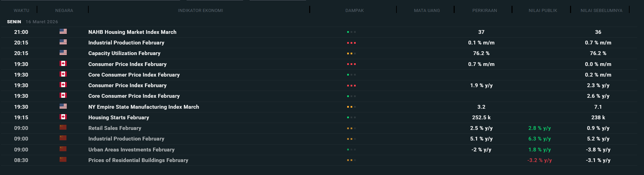Click the green impact dots for NAHB Housing Market Index
Screen dimensions: 644x175
coord(351,32)
